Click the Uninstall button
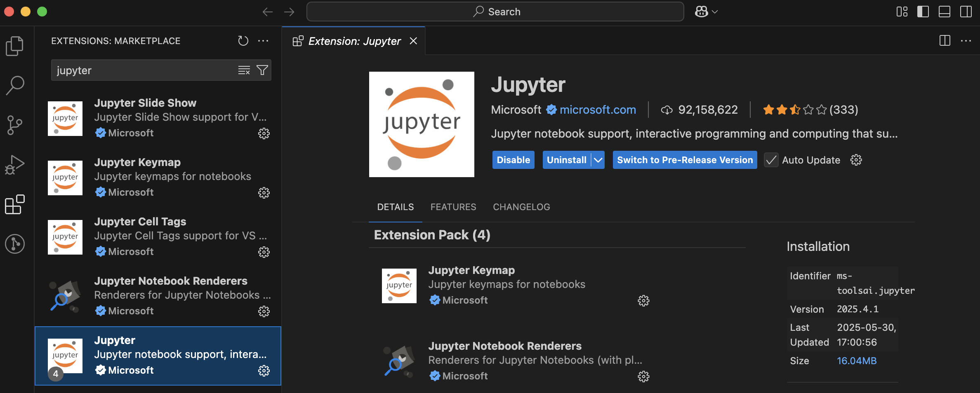The height and width of the screenshot is (393, 980). pyautogui.click(x=567, y=160)
